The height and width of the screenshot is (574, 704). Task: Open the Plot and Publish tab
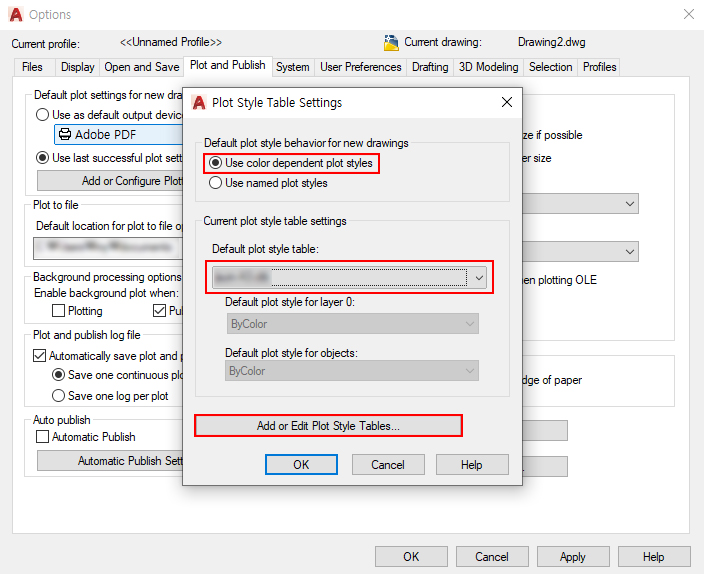(x=228, y=66)
